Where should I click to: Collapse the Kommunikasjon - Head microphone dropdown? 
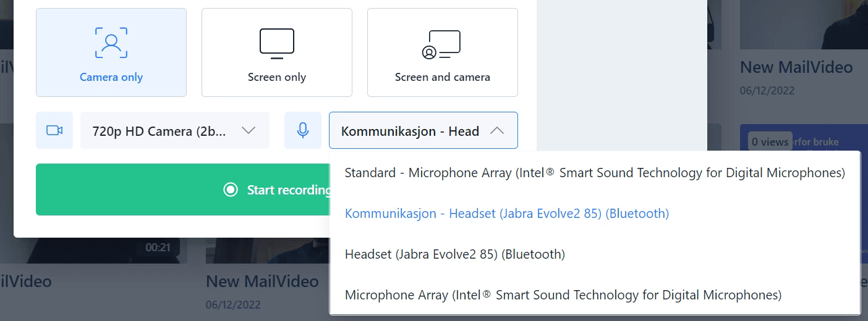point(423,130)
